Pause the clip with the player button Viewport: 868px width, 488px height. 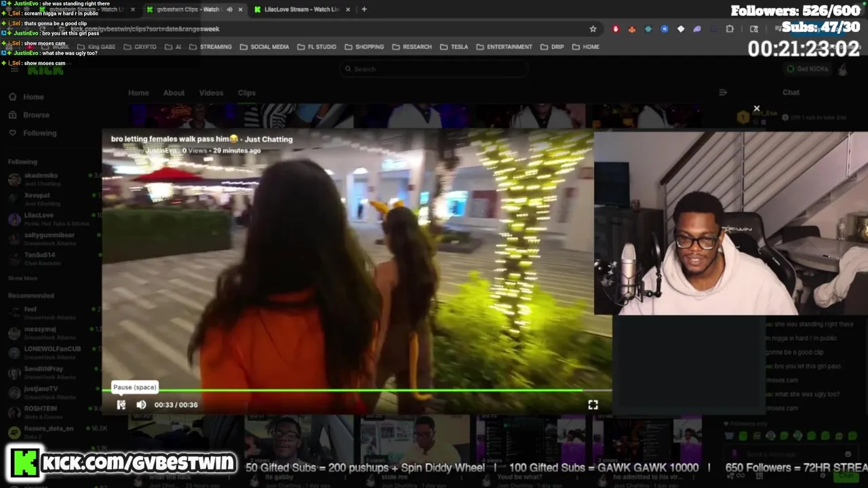(x=121, y=405)
